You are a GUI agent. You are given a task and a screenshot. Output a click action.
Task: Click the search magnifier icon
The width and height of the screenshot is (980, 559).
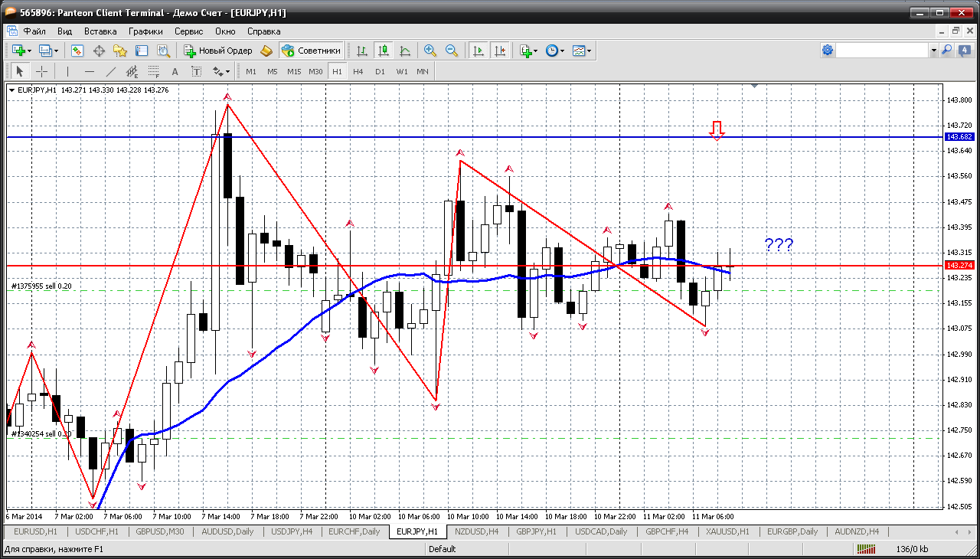(x=947, y=51)
